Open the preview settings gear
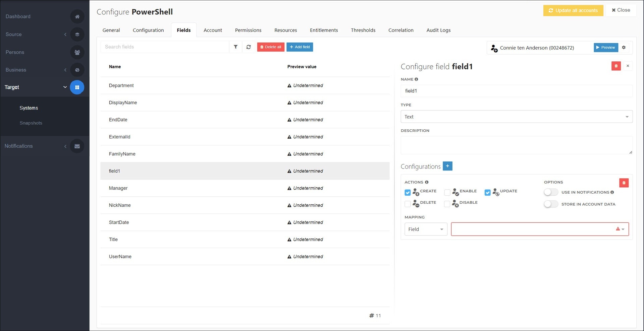The width and height of the screenshot is (644, 331). tap(624, 48)
